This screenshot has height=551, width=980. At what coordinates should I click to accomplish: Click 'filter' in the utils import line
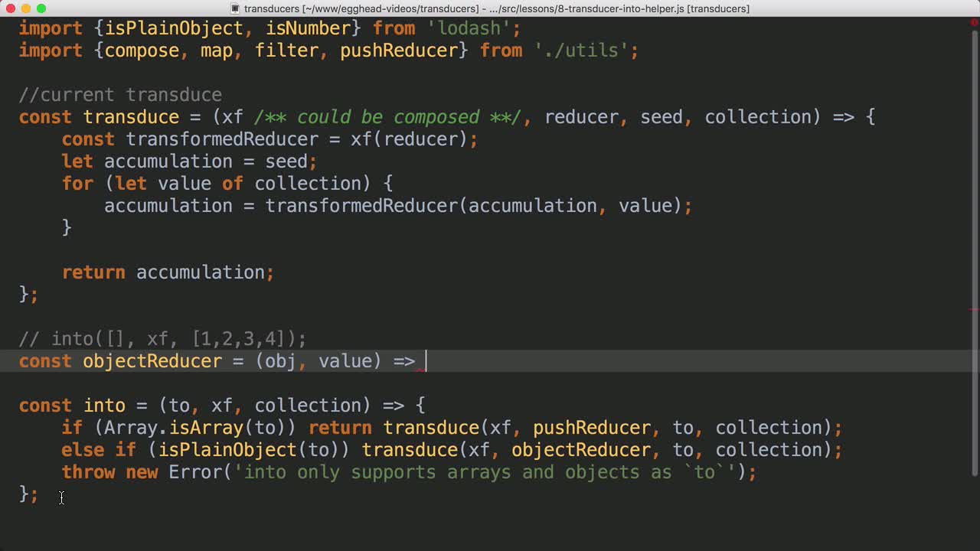click(287, 51)
